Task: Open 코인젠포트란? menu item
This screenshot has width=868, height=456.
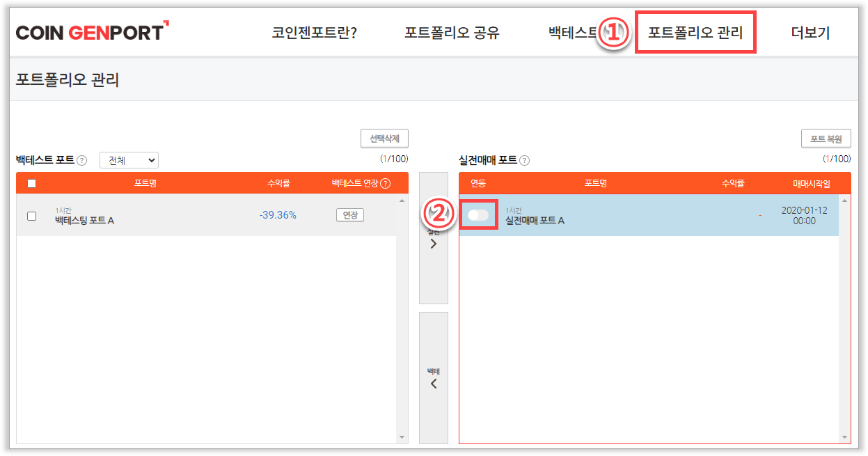Action: 315,33
